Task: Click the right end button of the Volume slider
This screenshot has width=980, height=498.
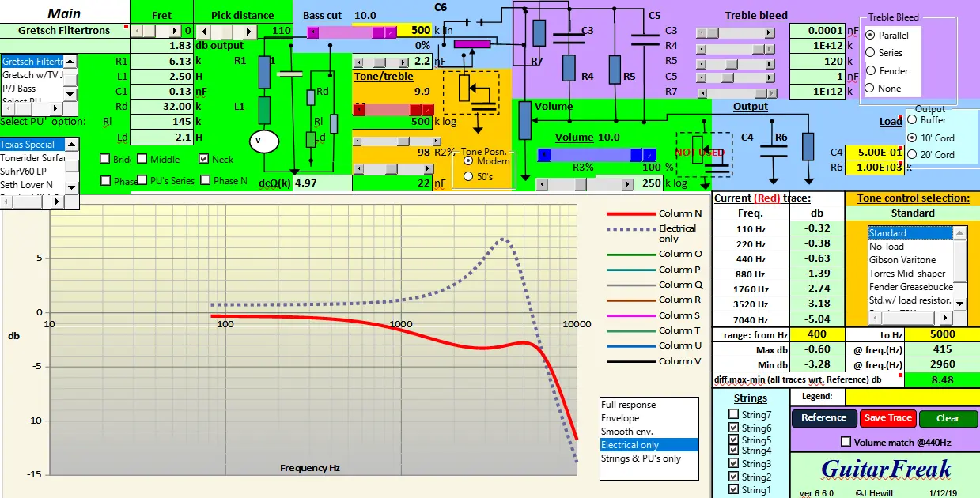Action: (649, 155)
